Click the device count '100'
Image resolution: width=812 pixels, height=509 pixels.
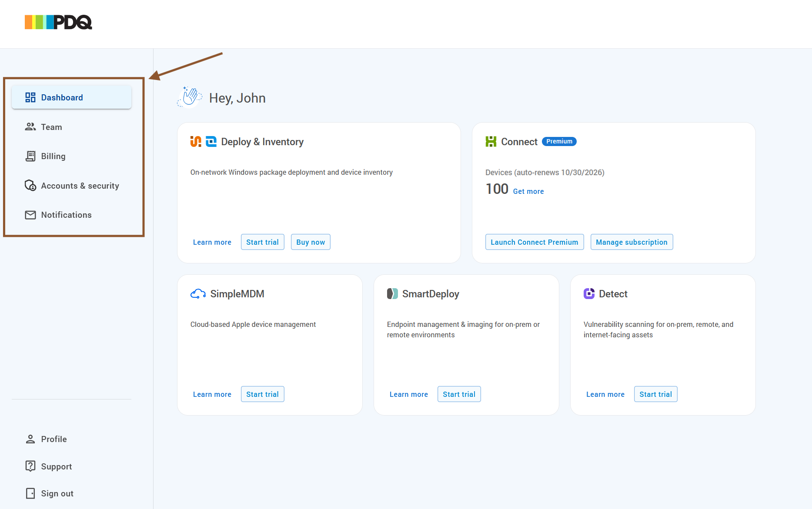pos(497,189)
